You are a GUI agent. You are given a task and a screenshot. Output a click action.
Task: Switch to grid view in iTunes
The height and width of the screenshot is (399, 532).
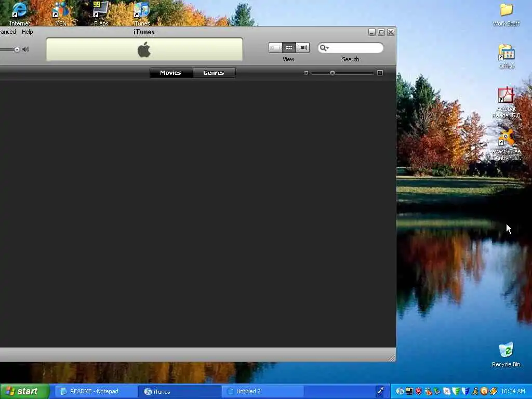[x=289, y=47]
